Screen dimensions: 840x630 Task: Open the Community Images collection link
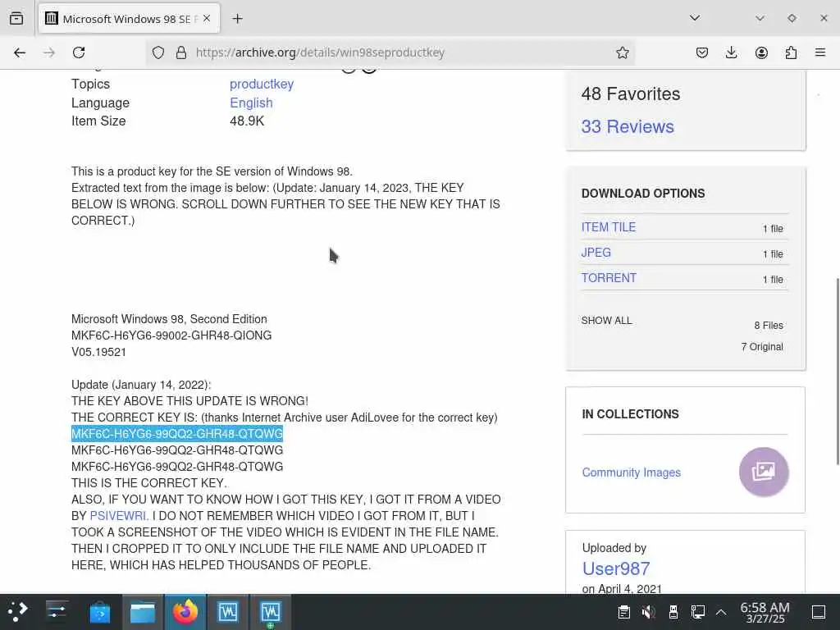pos(631,472)
